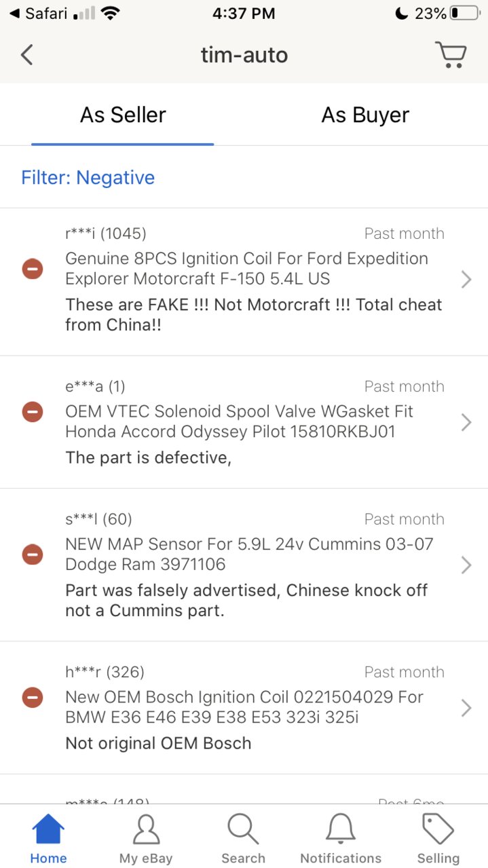Expand MAP Sensor feedback via chevron
488x868 pixels.
pos(466,565)
